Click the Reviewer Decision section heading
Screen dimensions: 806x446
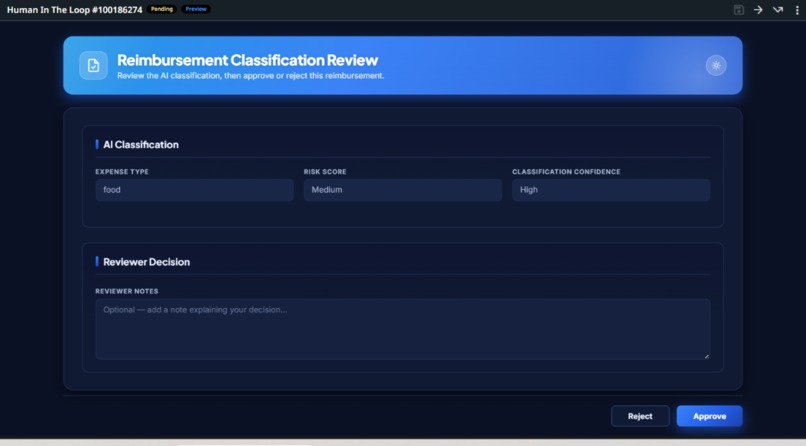(146, 262)
